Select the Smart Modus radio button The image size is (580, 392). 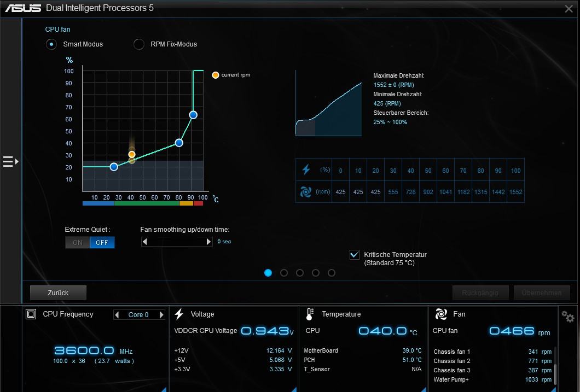tap(51, 44)
